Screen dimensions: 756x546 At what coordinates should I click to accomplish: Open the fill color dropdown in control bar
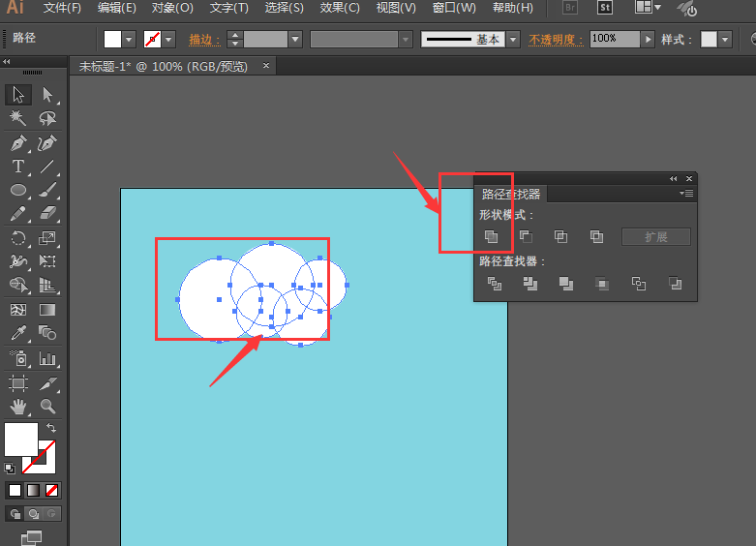129,39
